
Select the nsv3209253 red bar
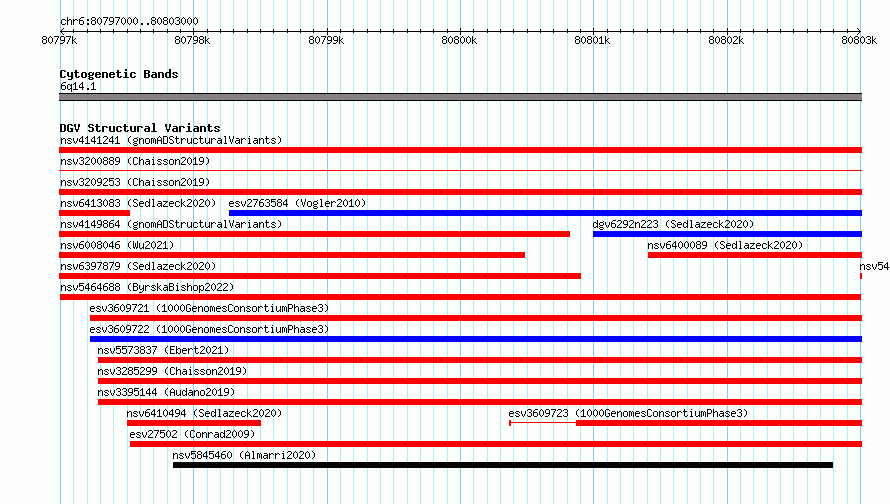(460, 192)
